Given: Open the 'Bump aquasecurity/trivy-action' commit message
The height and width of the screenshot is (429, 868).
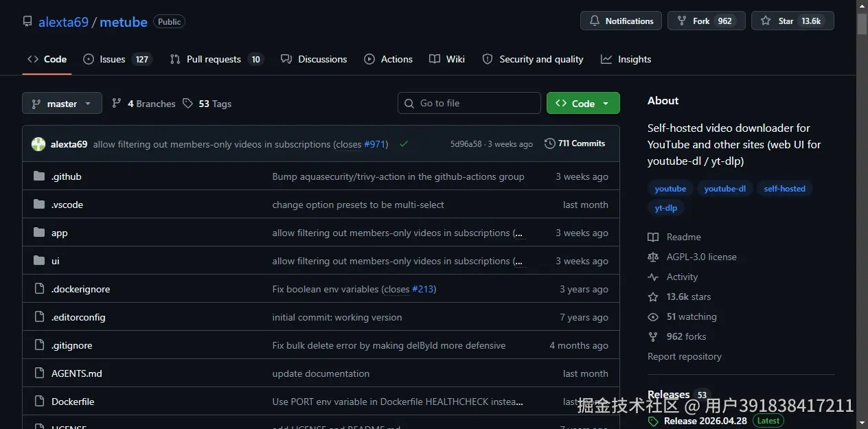Looking at the screenshot, I should [x=398, y=176].
